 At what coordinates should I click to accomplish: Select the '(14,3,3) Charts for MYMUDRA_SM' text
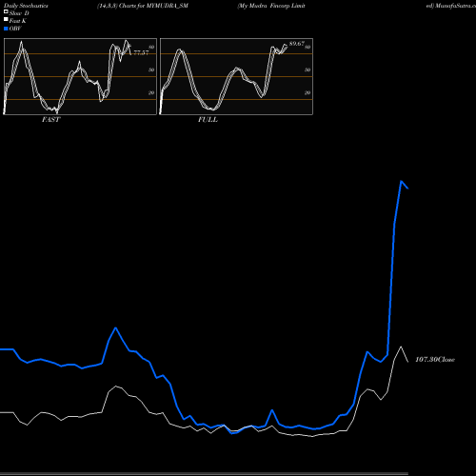143,6
